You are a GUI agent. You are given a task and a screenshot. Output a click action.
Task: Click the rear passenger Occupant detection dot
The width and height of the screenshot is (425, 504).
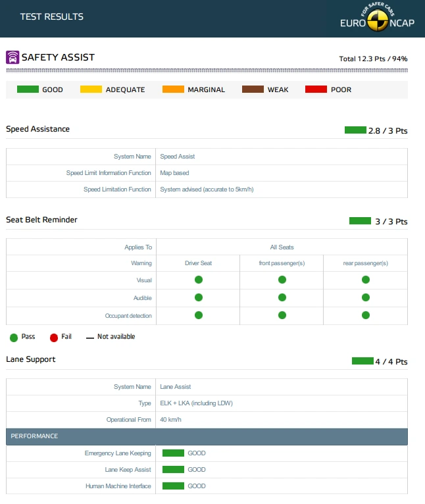[x=366, y=315]
